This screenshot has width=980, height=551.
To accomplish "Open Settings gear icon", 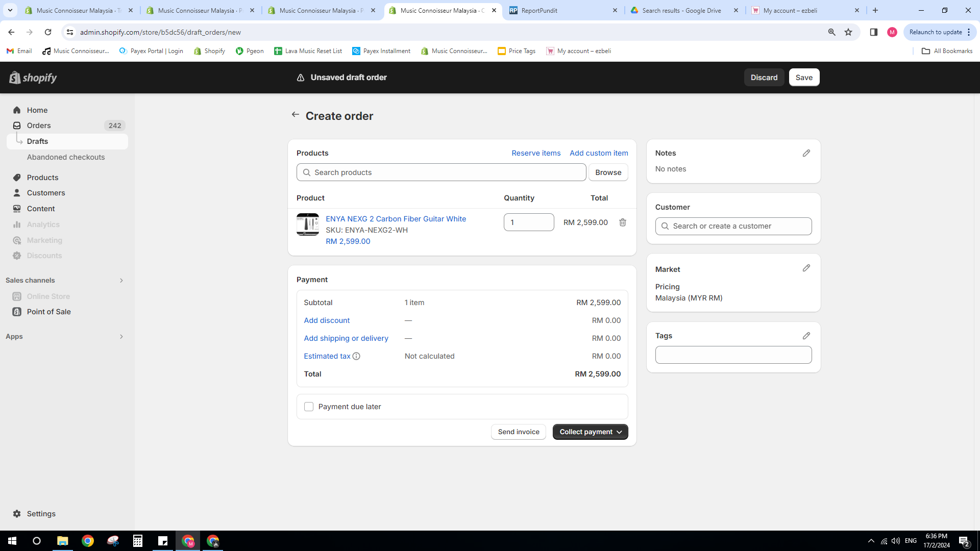I will coord(17,514).
